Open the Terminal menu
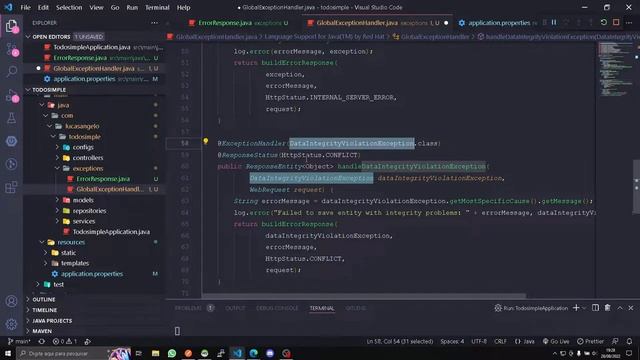 (x=157, y=7)
